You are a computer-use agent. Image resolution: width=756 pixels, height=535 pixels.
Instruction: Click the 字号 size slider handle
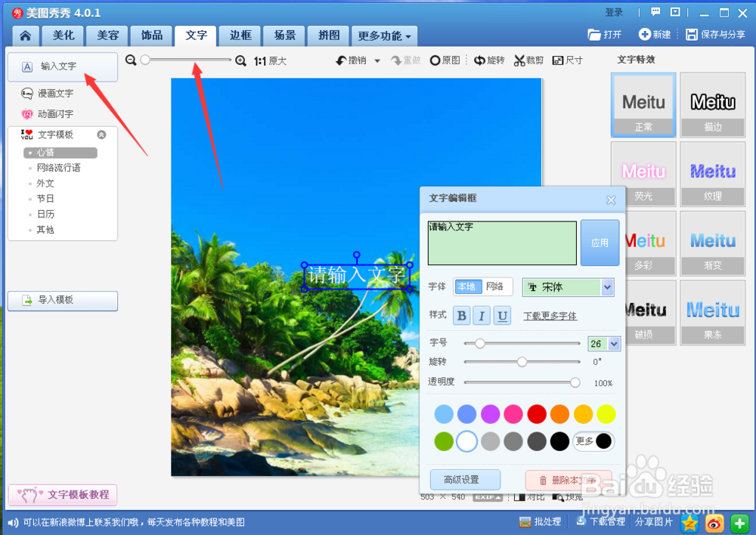480,343
